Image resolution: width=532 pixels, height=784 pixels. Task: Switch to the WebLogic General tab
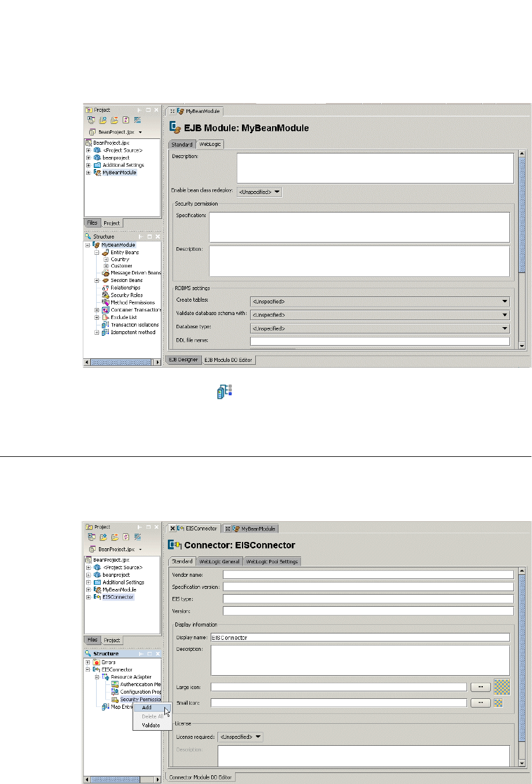tap(219, 562)
